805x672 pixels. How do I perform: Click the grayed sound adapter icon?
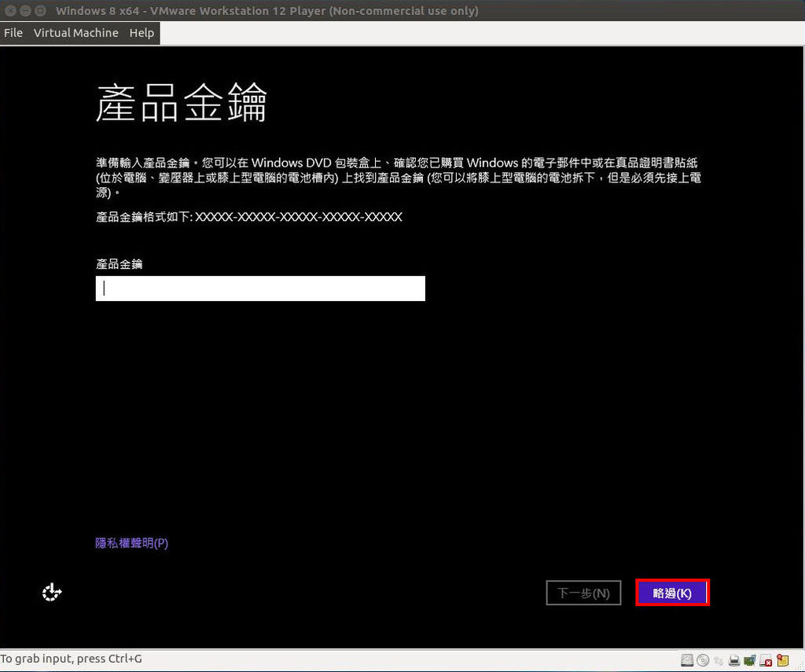point(718,660)
